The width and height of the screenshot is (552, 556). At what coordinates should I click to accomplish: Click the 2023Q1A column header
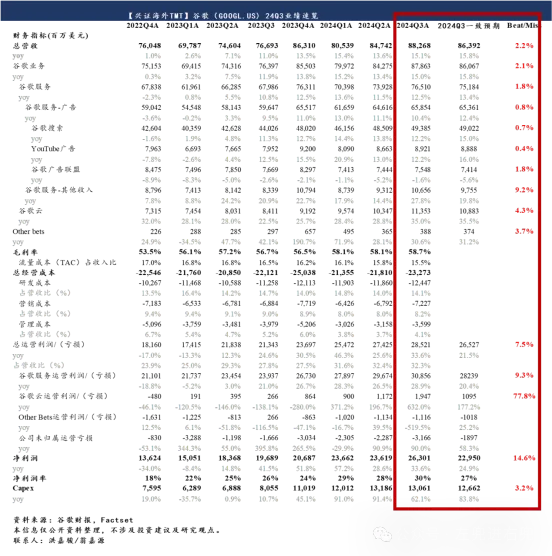pos(182,26)
